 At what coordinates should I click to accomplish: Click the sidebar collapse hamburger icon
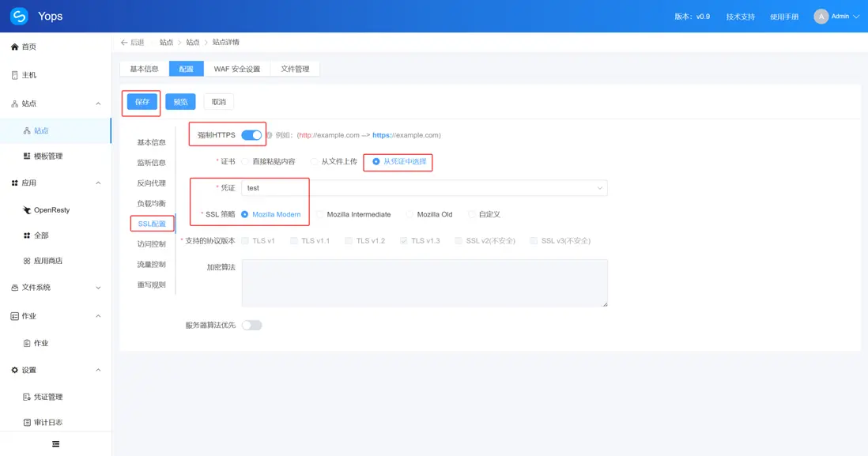tap(56, 444)
